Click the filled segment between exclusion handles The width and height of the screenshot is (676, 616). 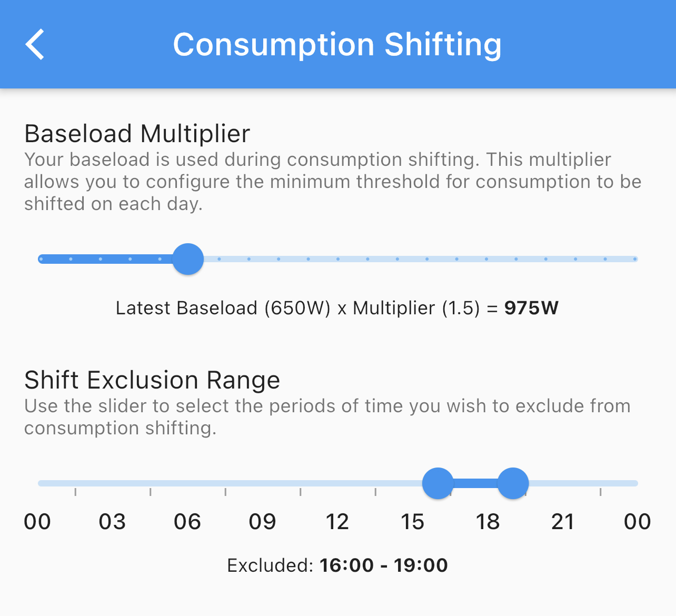pyautogui.click(x=475, y=483)
